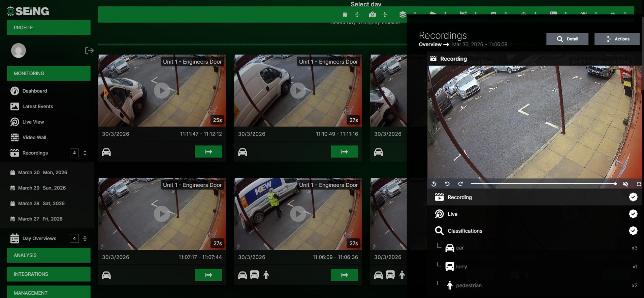Click the user avatar in the sidebar
The width and height of the screenshot is (644, 298).
pyautogui.click(x=19, y=51)
